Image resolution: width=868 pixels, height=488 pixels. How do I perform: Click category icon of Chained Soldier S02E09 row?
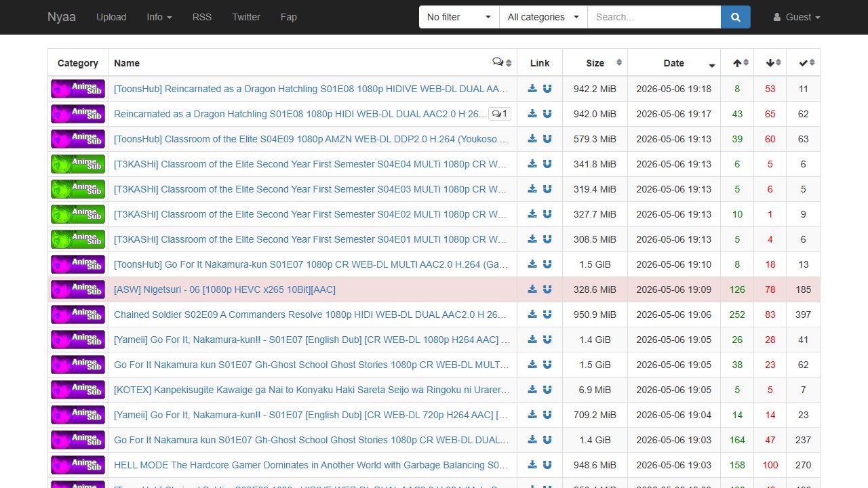click(78, 314)
